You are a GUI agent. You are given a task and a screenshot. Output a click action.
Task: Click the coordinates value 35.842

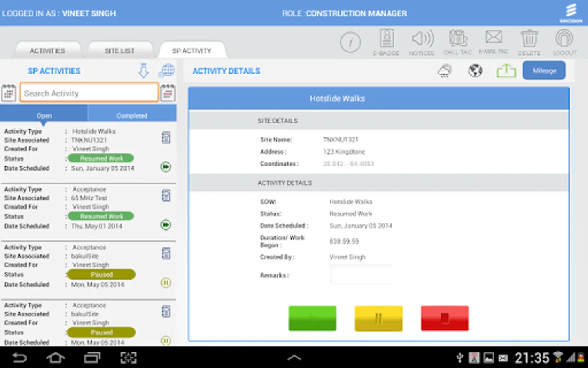coord(348,164)
